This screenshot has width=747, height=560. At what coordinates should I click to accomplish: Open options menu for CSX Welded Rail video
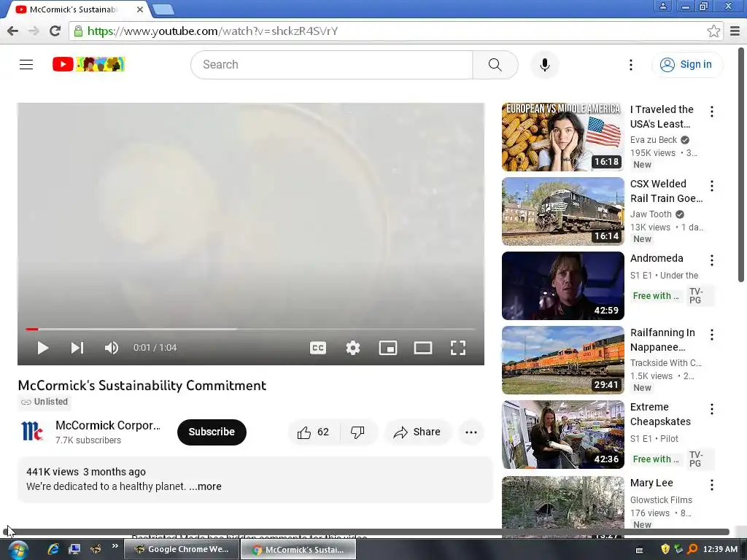coord(712,186)
